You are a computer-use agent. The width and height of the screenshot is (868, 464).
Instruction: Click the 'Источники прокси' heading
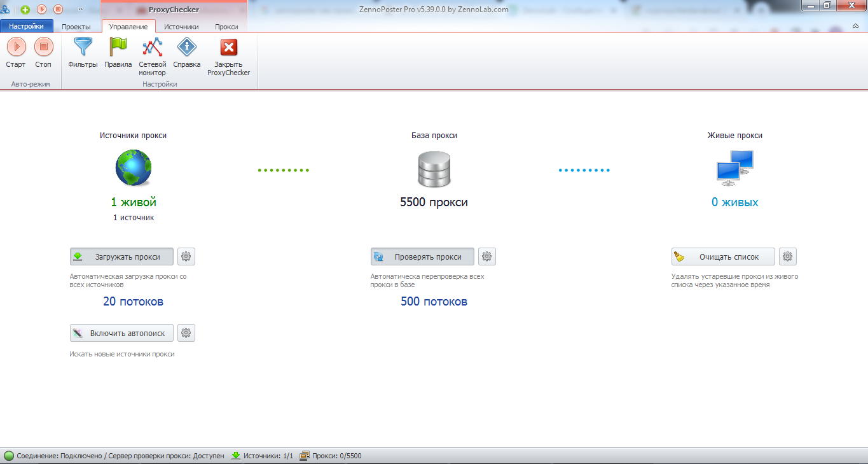pyautogui.click(x=134, y=136)
